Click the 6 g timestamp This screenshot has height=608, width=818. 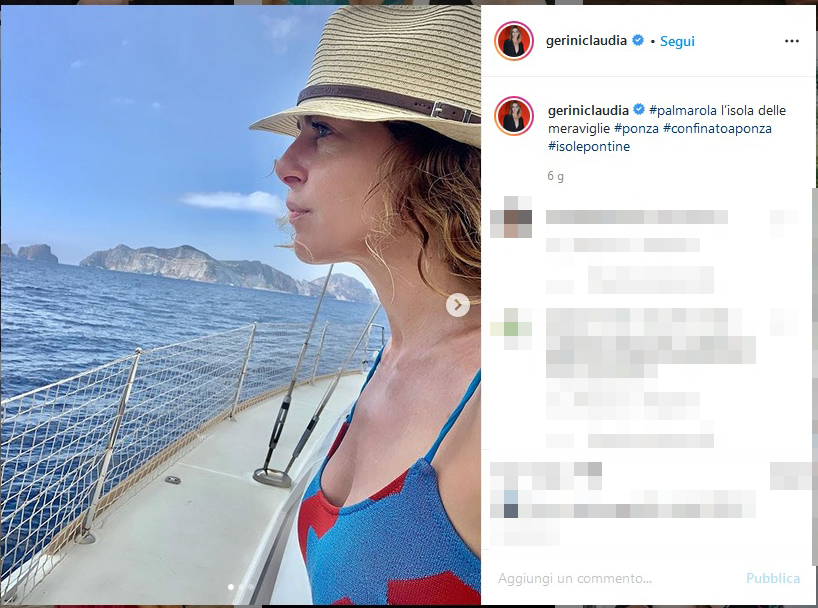point(555,176)
